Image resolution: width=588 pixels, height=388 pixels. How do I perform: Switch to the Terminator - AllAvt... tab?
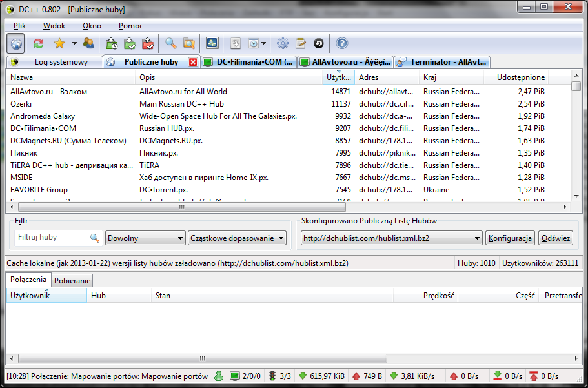[x=443, y=62]
